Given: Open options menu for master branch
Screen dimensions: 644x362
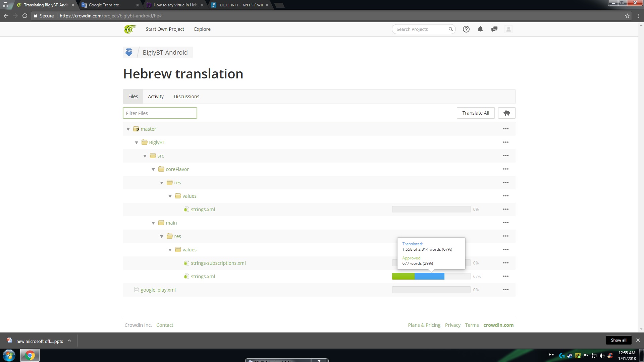Looking at the screenshot, I should click(x=505, y=129).
